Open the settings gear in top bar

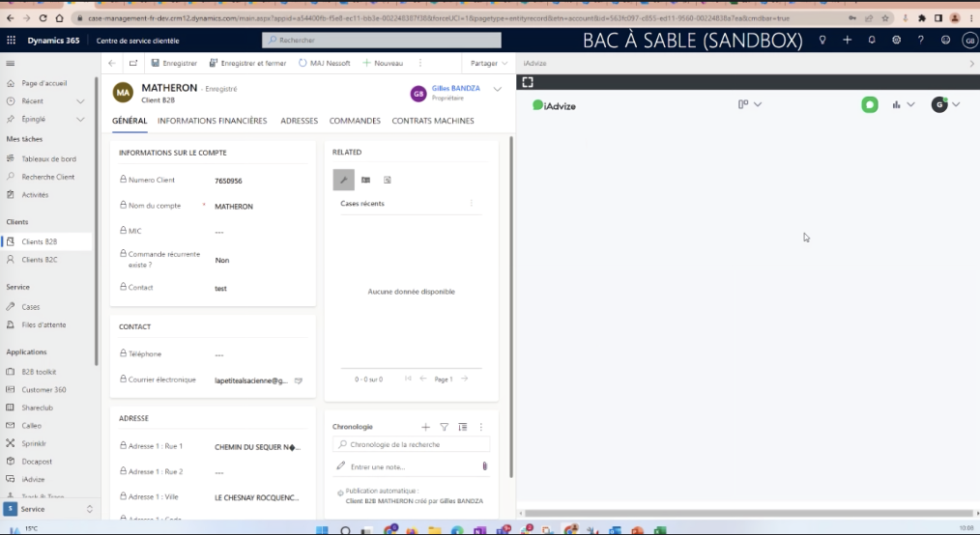896,40
